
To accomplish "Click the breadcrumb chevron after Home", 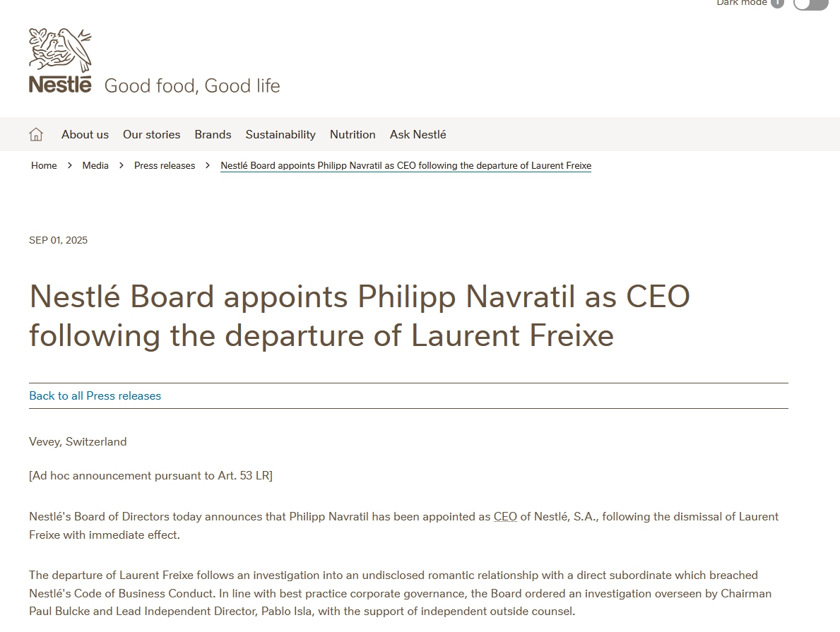I will (70, 165).
